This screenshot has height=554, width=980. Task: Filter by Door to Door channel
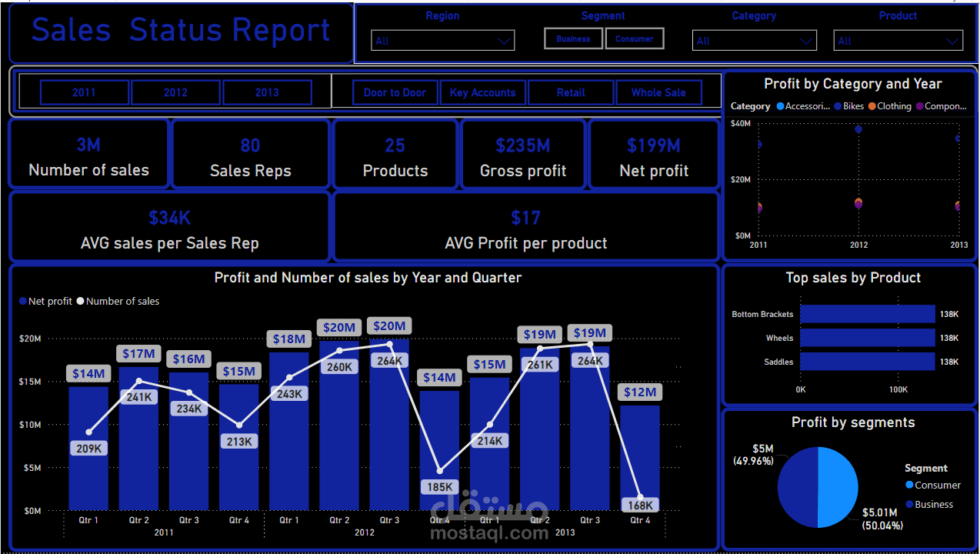coord(395,92)
